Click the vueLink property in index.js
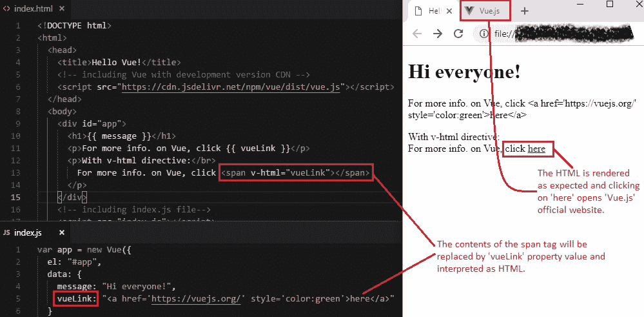This screenshot has width=644, height=317. pyautogui.click(x=76, y=299)
